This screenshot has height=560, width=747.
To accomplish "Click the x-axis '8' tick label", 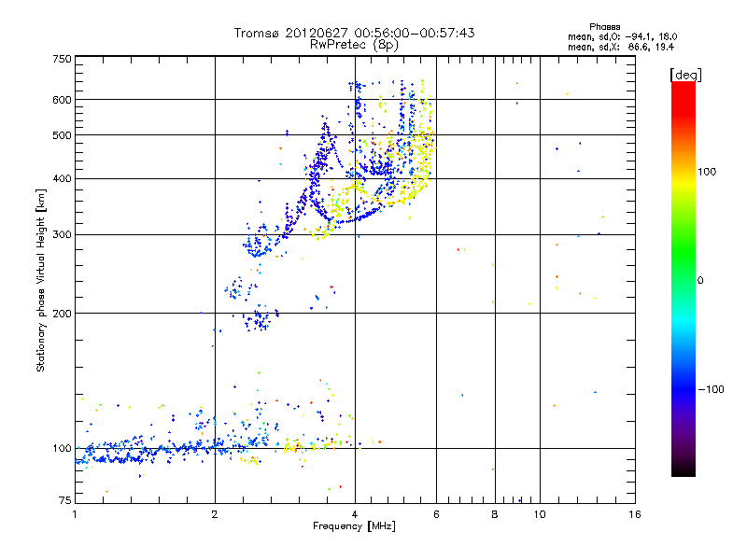I will tap(495, 514).
